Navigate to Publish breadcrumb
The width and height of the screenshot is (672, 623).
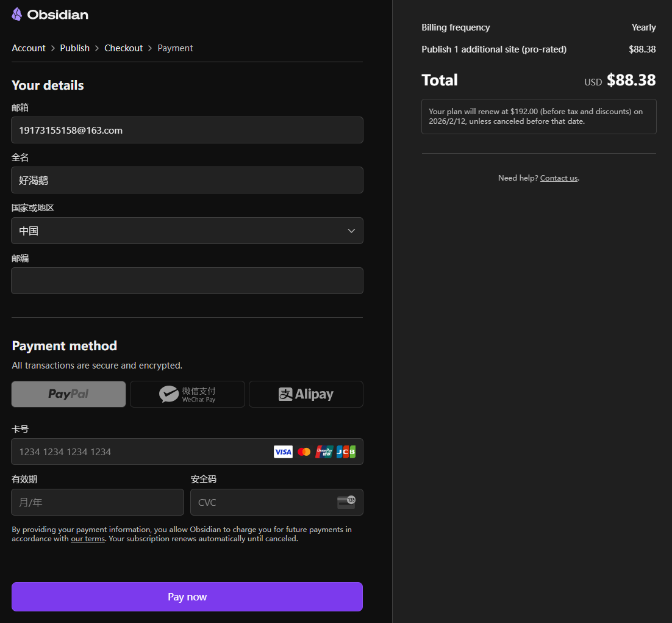[x=74, y=48]
